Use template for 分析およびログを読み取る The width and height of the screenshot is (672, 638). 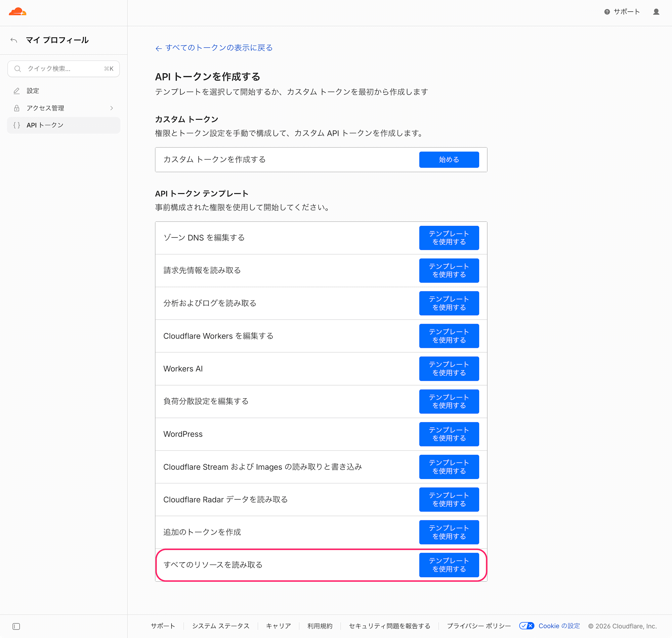tap(449, 303)
